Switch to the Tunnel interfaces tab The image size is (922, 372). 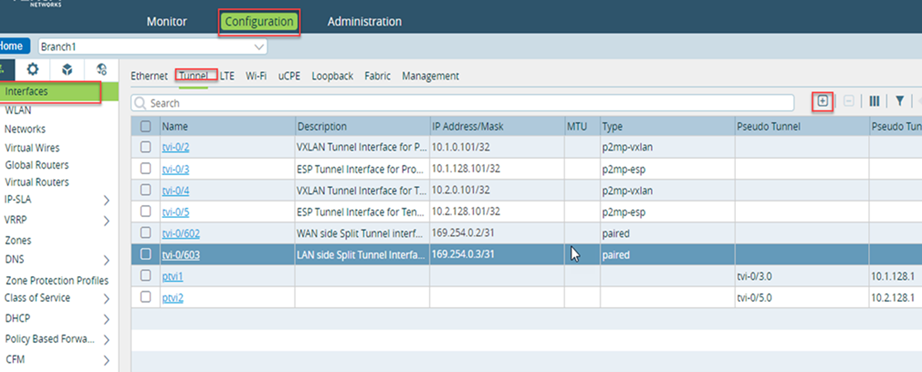pyautogui.click(x=193, y=76)
